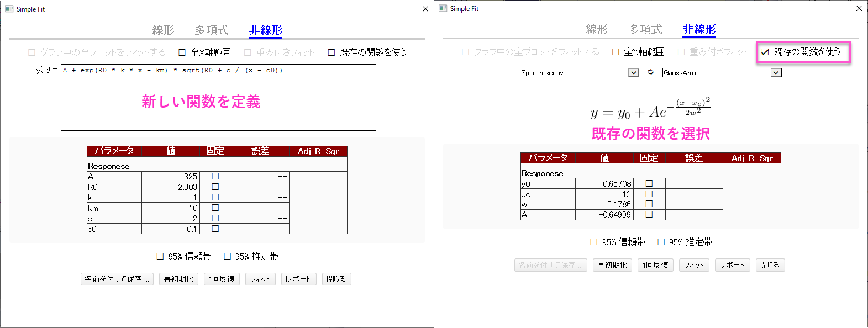Click パラメータ header in right table
The width and height of the screenshot is (868, 328).
coord(548,158)
